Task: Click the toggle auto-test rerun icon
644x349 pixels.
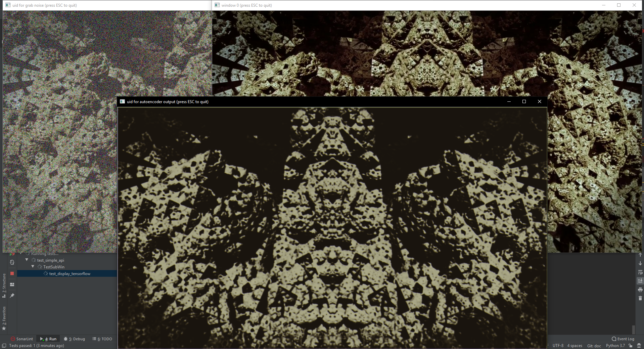Action: coord(12,262)
